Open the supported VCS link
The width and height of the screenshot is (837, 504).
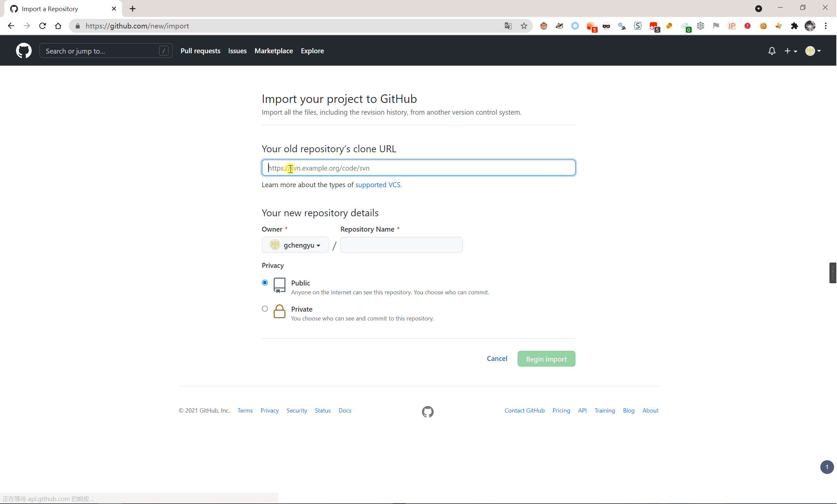pos(378,185)
